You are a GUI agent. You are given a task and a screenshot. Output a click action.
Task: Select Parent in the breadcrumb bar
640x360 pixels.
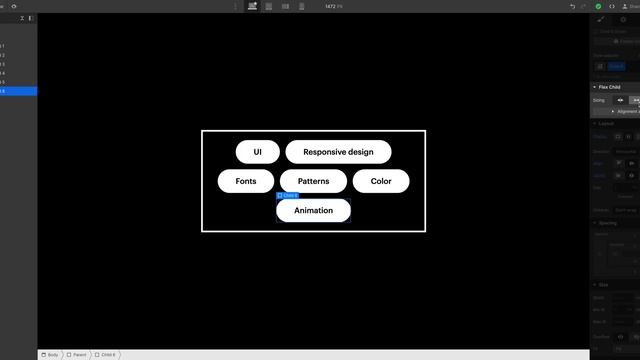click(x=76, y=355)
